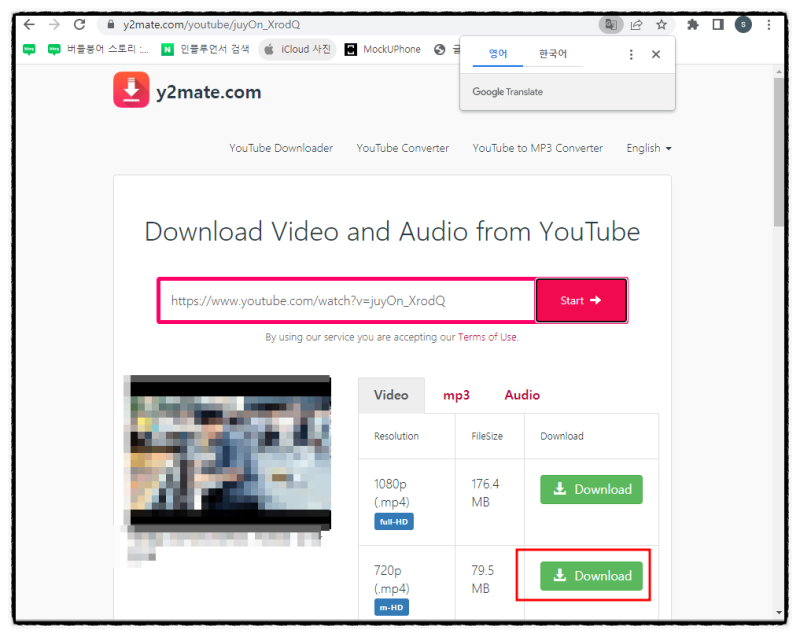
Task: Switch to the Audio tab
Action: pos(522,395)
